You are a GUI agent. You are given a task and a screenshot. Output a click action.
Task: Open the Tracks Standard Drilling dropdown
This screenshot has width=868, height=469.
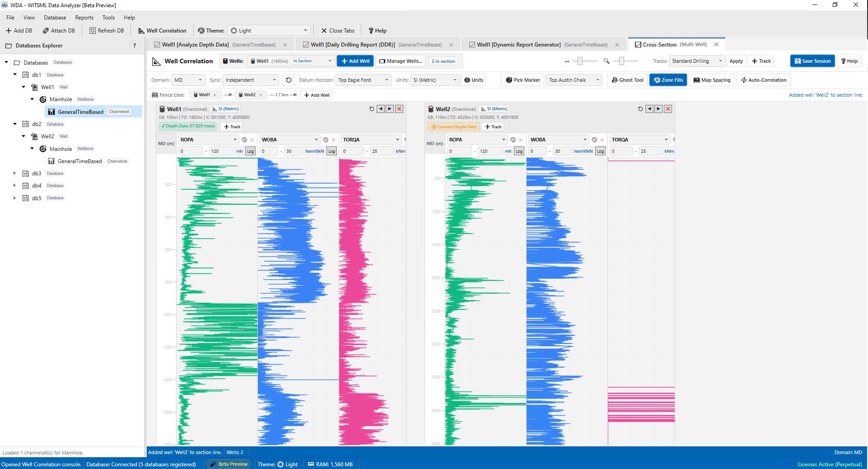point(697,61)
